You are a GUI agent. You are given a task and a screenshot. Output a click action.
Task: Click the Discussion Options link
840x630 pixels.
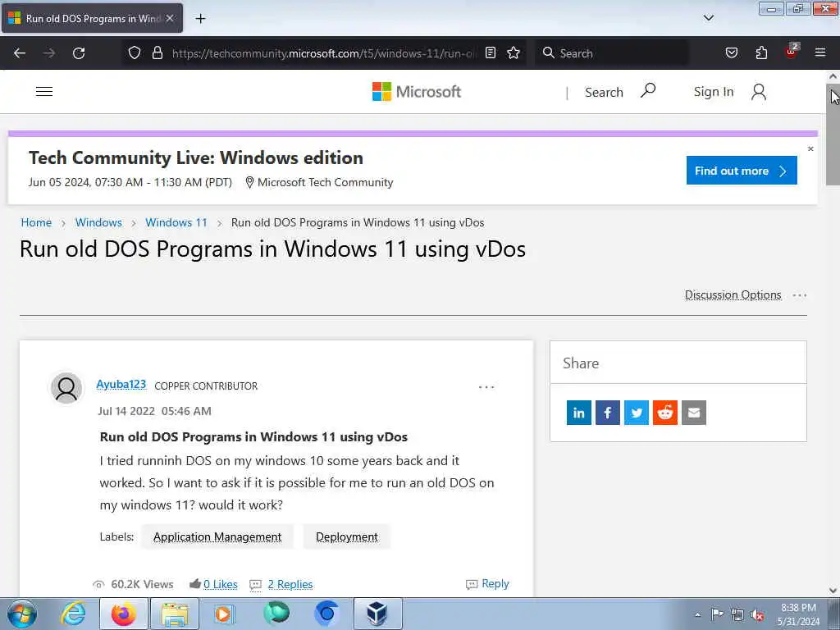pos(733,294)
